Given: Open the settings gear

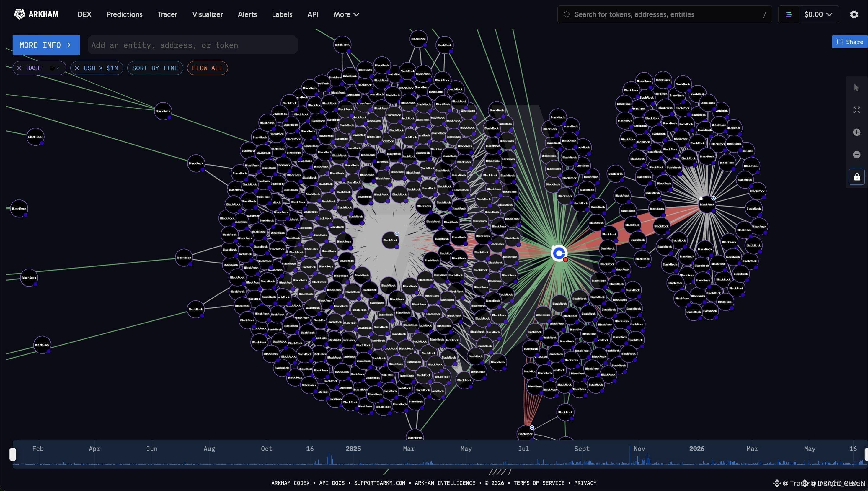Looking at the screenshot, I should 854,14.
